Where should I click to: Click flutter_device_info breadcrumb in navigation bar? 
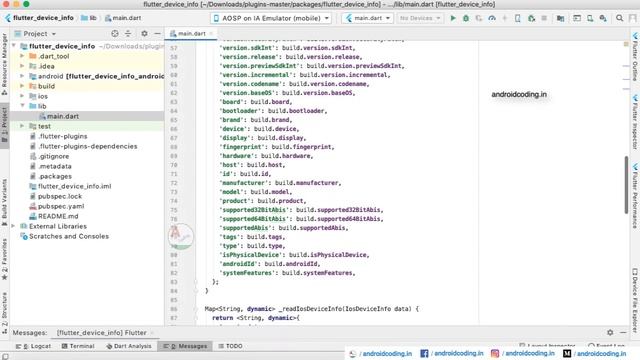point(40,18)
